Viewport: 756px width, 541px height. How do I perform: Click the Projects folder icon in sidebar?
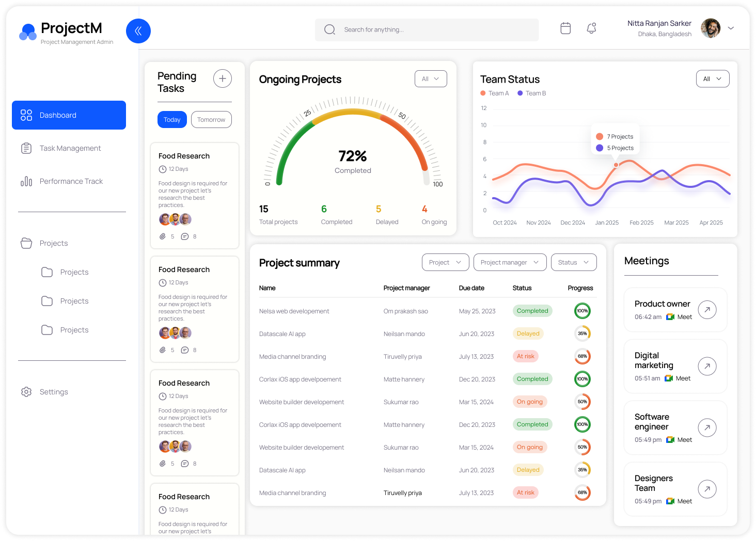26,243
